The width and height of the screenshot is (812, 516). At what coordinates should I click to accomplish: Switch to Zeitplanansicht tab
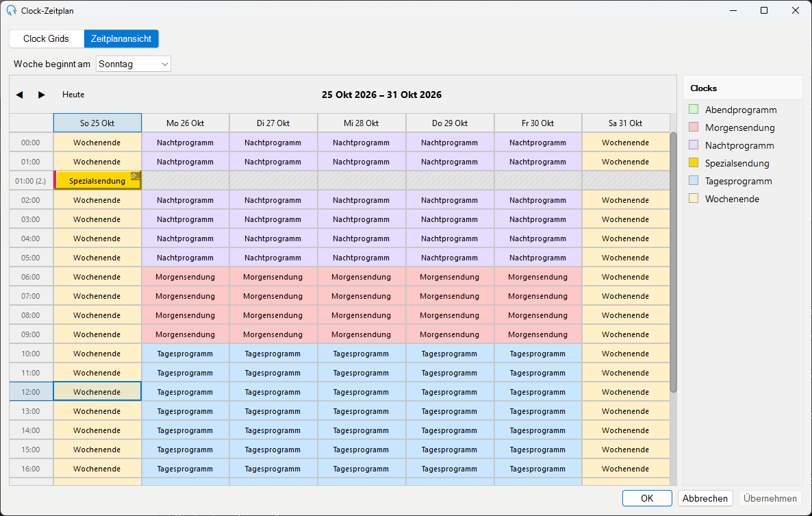click(121, 39)
